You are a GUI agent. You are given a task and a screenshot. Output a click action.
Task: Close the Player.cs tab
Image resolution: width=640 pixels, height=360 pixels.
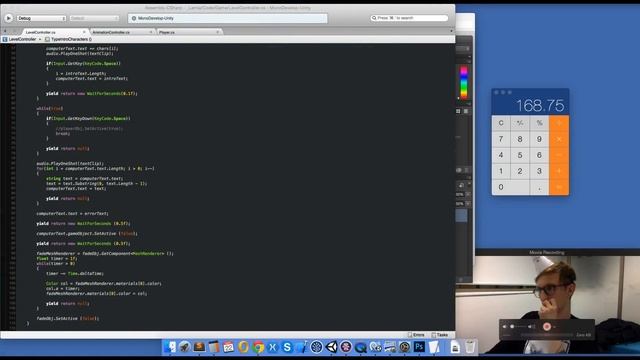point(218,32)
